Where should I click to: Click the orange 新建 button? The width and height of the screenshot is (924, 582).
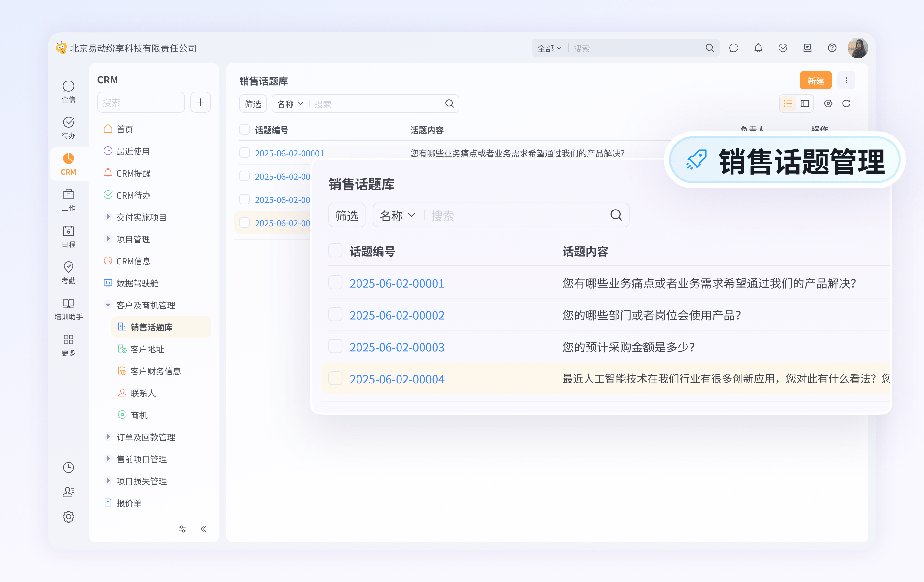point(815,81)
